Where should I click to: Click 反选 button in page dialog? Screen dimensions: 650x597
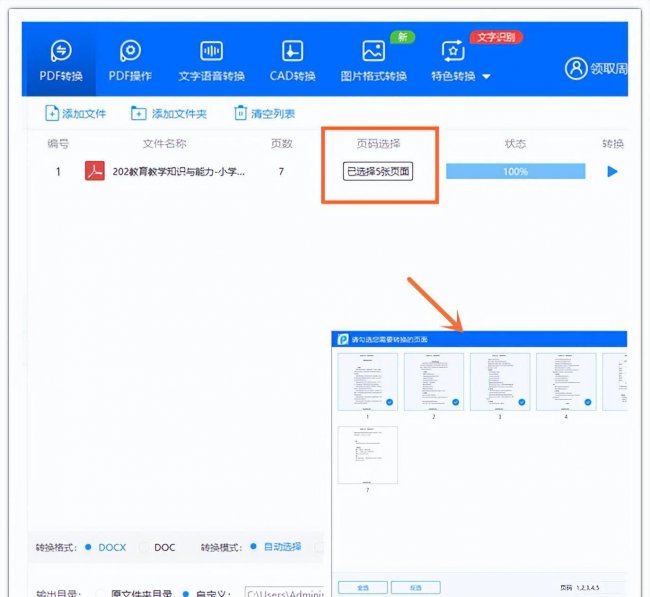pos(415,587)
